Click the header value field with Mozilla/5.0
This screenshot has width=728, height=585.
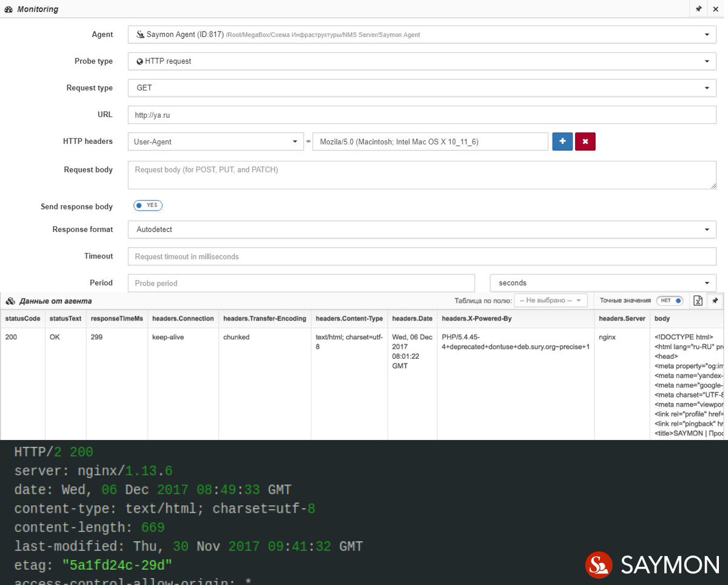[430, 141]
